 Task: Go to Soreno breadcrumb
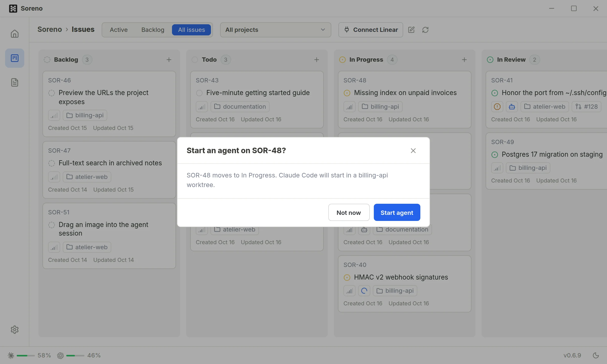click(50, 29)
